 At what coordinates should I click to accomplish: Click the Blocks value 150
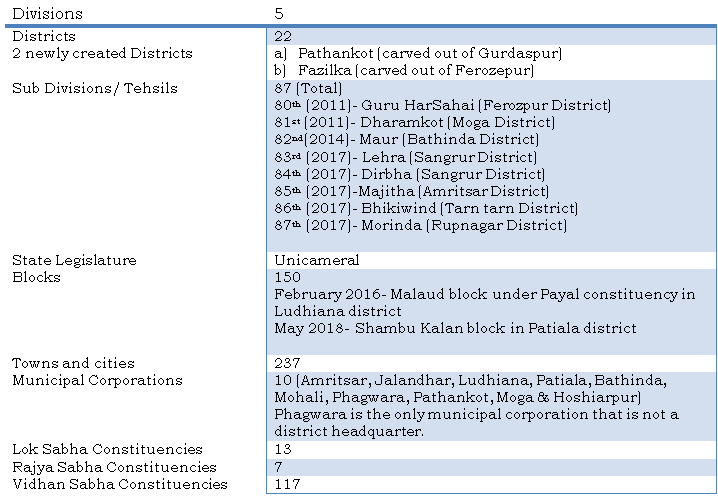click(286, 277)
